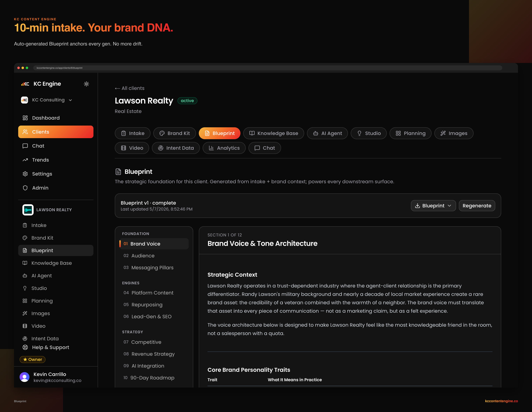Open Chat in the main sidebar
The image size is (532, 412).
56,146
